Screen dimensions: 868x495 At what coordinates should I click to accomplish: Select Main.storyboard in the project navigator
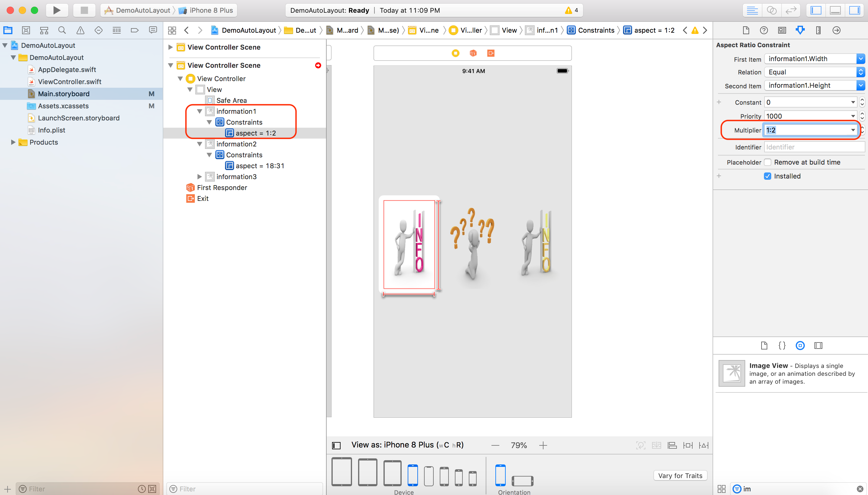point(64,94)
